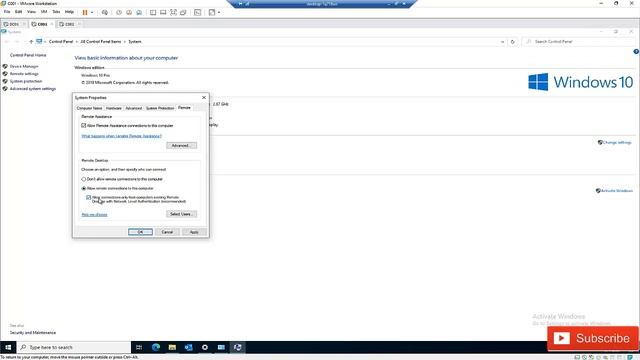Click Apply in System Properties dialog
The width and height of the screenshot is (640, 360).
[x=194, y=232]
